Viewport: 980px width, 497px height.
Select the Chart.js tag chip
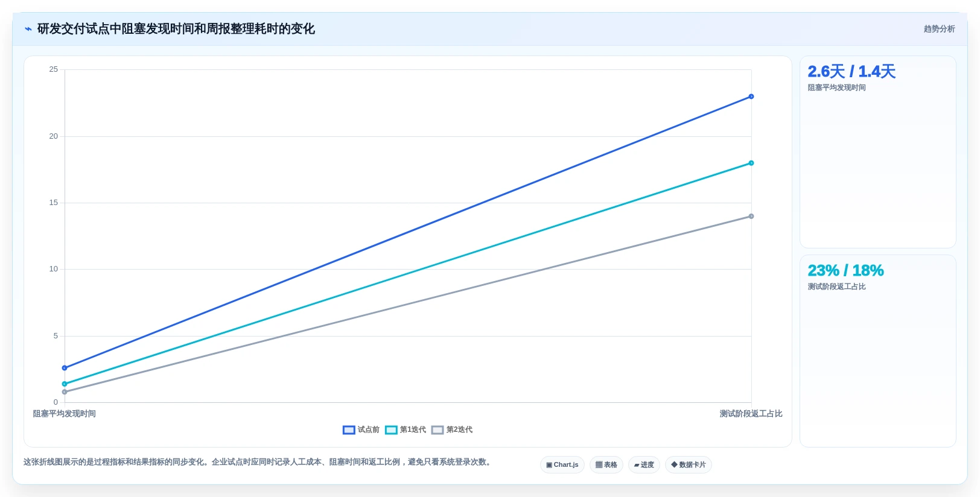[562, 465]
